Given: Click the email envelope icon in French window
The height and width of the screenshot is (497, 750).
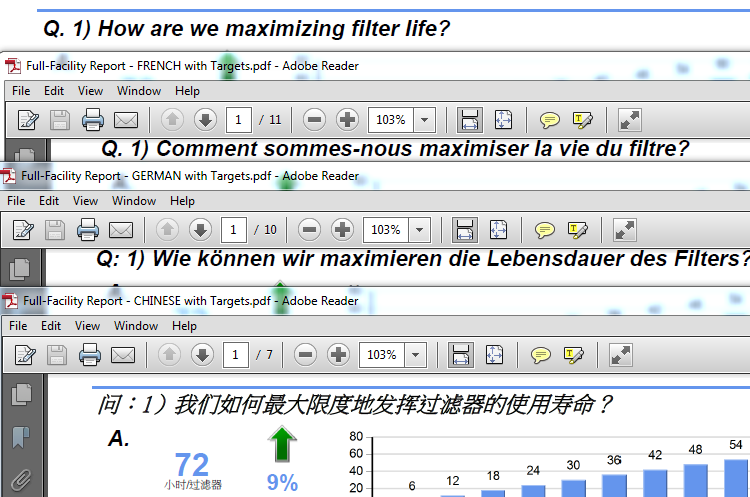Looking at the screenshot, I should pos(126,120).
